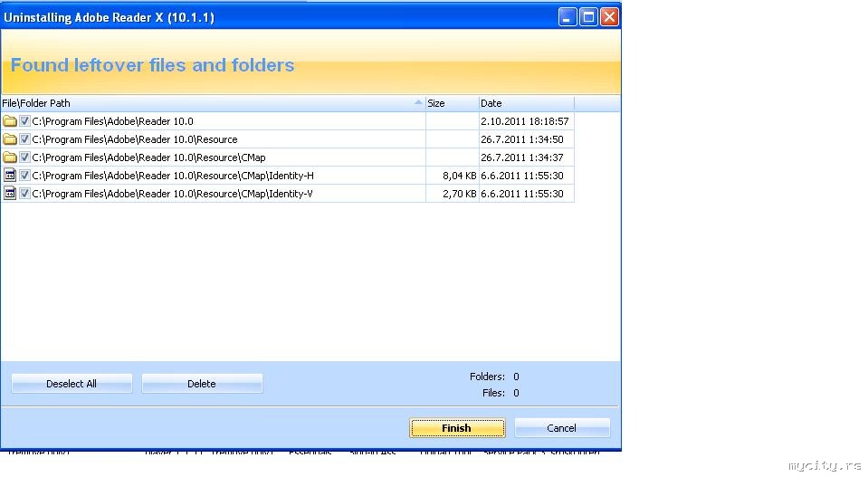
Task: Click file icon for Identity-H row
Action: 9,176
